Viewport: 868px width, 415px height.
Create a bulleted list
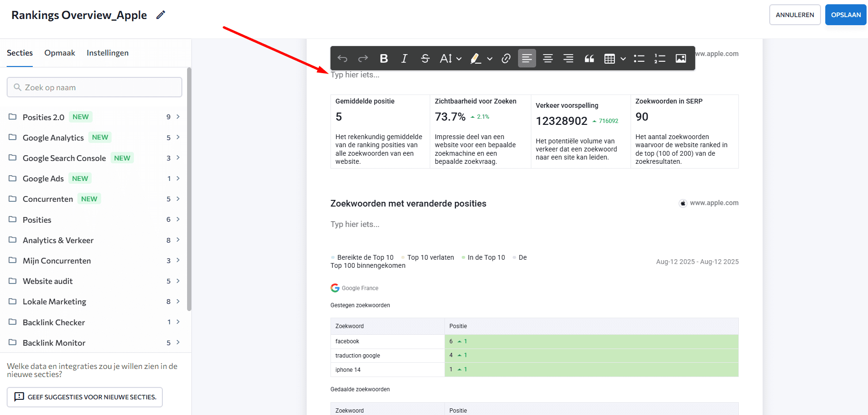click(639, 58)
